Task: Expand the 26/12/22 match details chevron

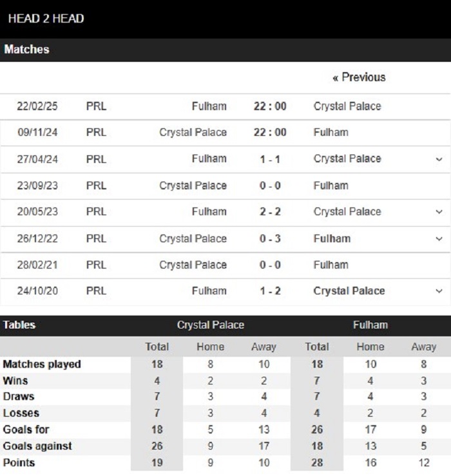Action: [x=439, y=238]
